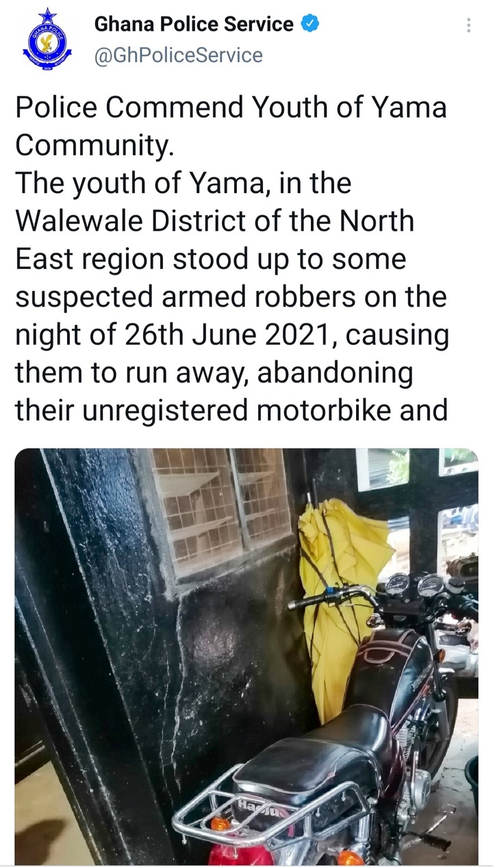The image size is (493, 868).
Task: Tap the motorbike speedometer gauges in the photo
Action: tap(414, 586)
